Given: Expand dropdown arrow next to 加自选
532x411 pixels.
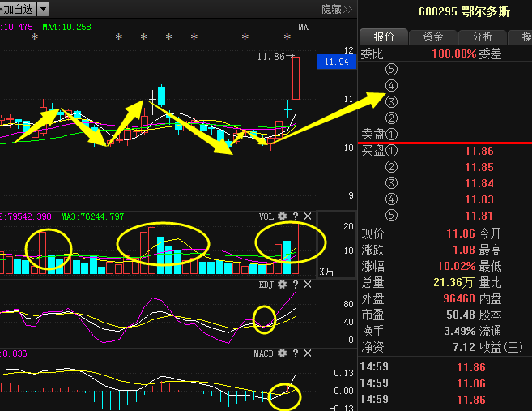Looking at the screenshot, I should point(43,9).
